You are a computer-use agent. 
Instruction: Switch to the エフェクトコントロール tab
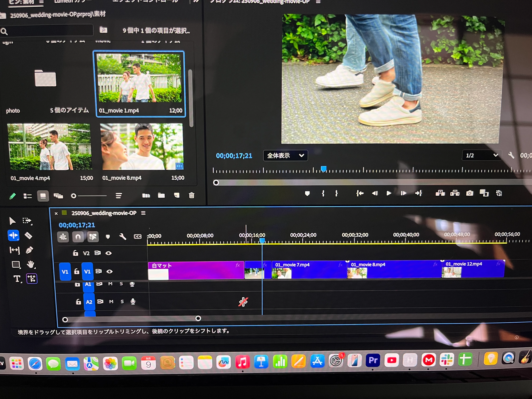[x=145, y=1]
